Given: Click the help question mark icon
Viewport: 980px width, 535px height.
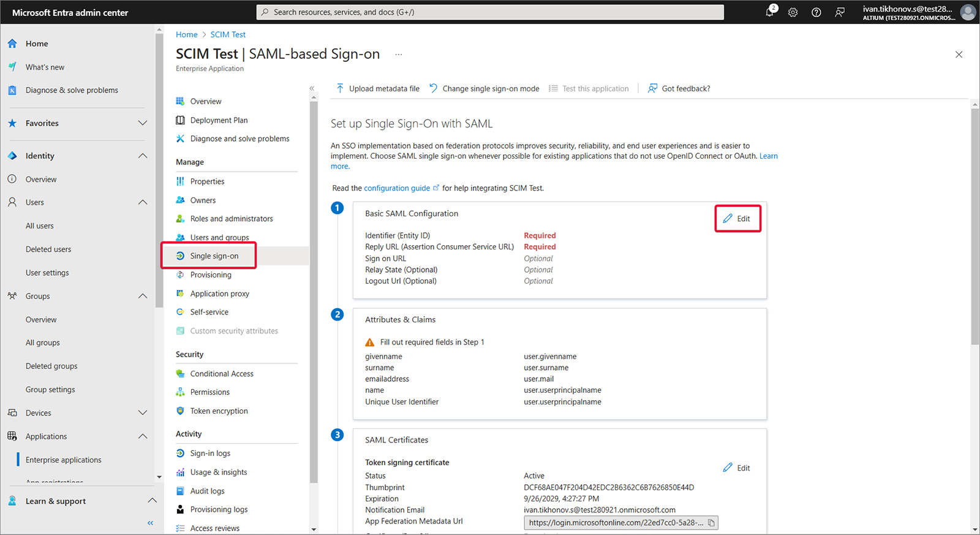Looking at the screenshot, I should pyautogui.click(x=816, y=12).
